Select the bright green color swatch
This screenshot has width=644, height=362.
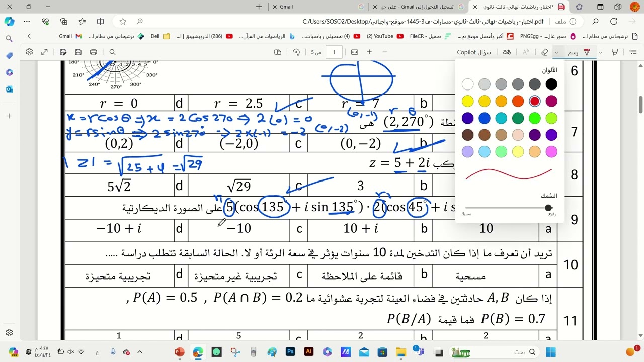(x=535, y=118)
